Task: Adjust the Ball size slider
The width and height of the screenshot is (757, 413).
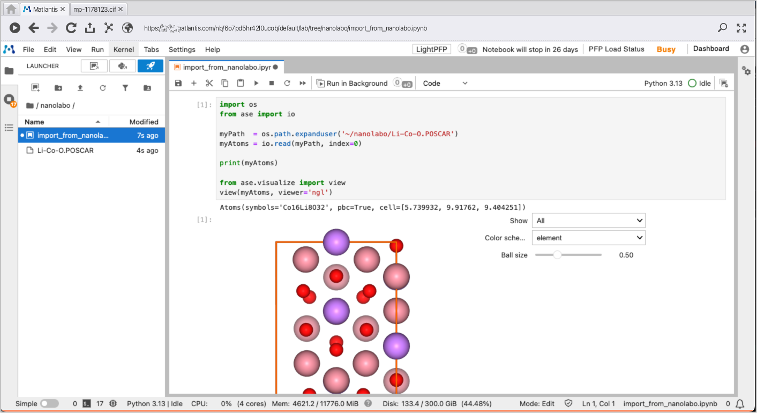Action: (556, 255)
